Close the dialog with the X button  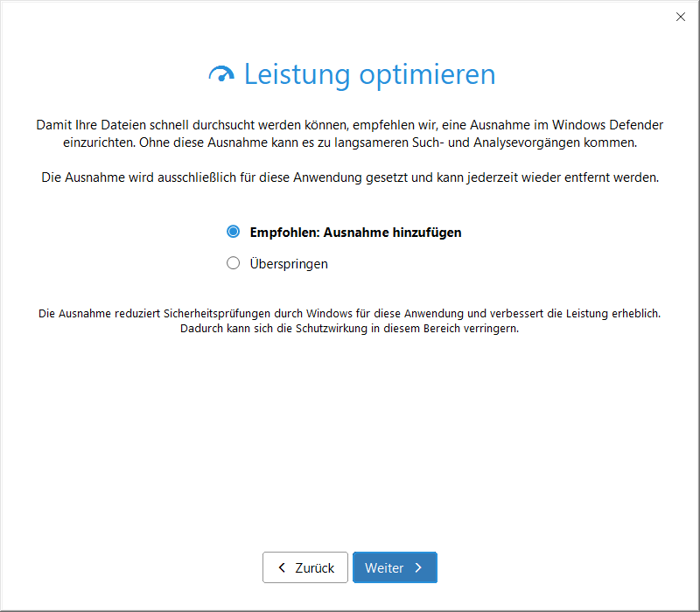[x=681, y=17]
